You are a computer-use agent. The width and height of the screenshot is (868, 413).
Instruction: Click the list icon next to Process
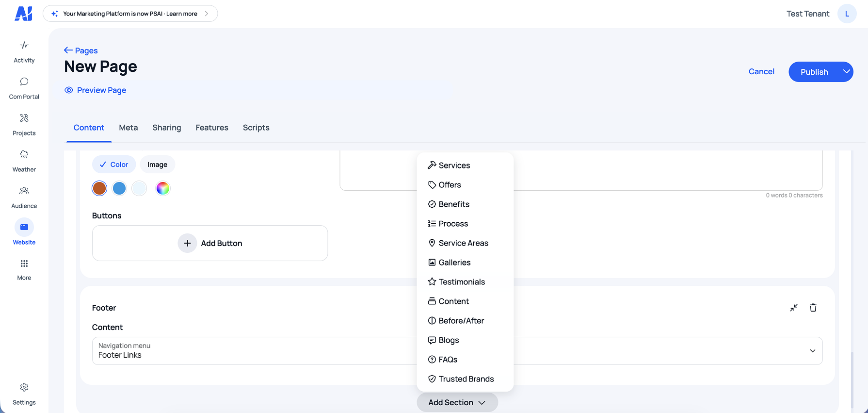pyautogui.click(x=432, y=224)
